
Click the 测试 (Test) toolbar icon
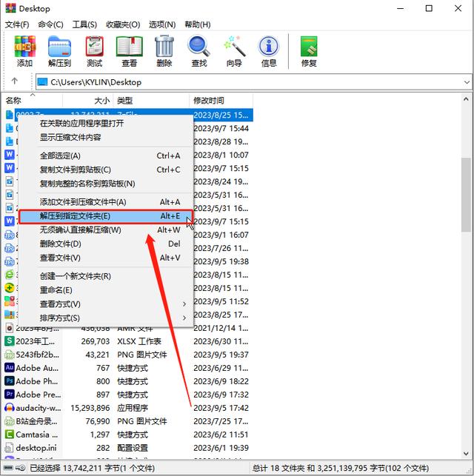point(94,50)
